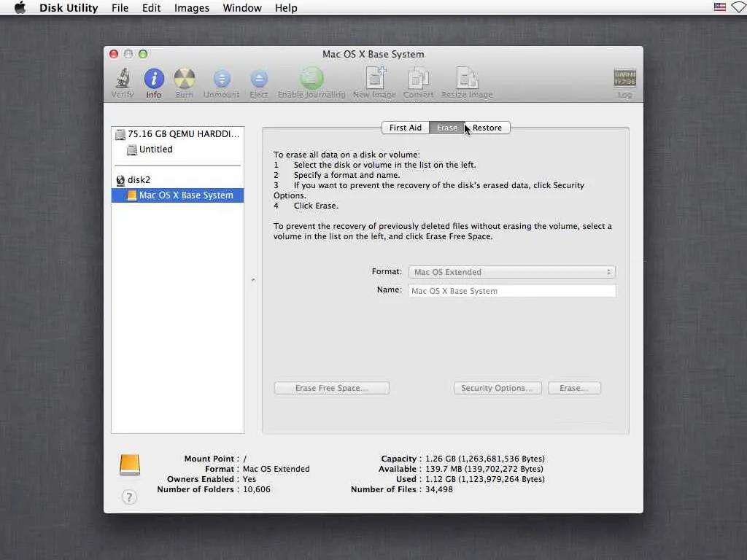Switch to the Erase tab
The height and width of the screenshot is (560, 747).
(447, 128)
